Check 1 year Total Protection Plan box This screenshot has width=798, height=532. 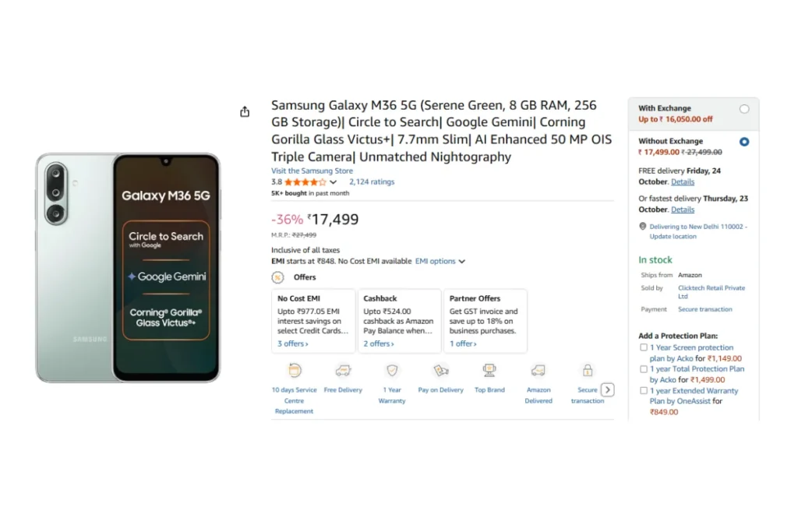pyautogui.click(x=643, y=369)
